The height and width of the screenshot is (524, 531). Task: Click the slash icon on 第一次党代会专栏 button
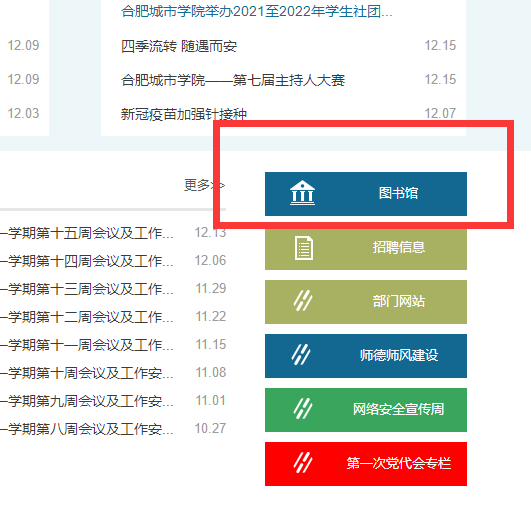coord(303,463)
